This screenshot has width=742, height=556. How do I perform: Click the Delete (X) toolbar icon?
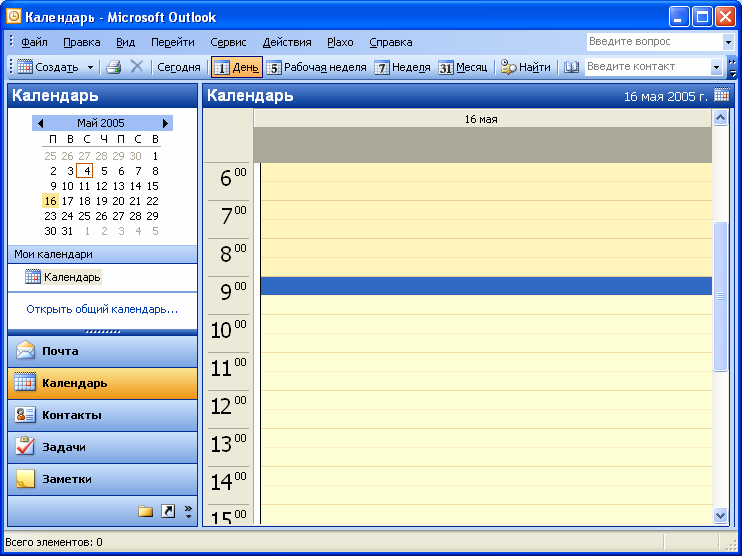point(137,67)
